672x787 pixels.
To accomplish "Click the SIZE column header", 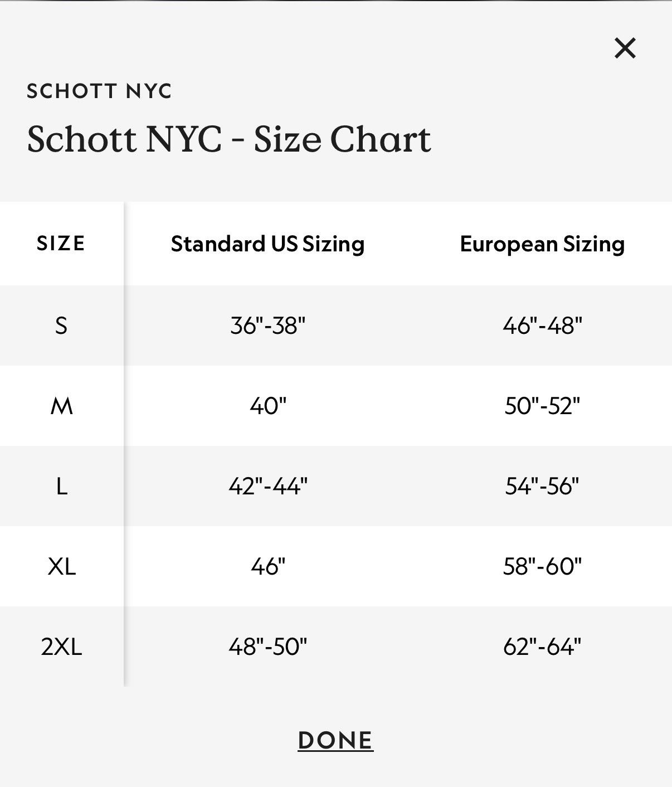I will coord(61,244).
